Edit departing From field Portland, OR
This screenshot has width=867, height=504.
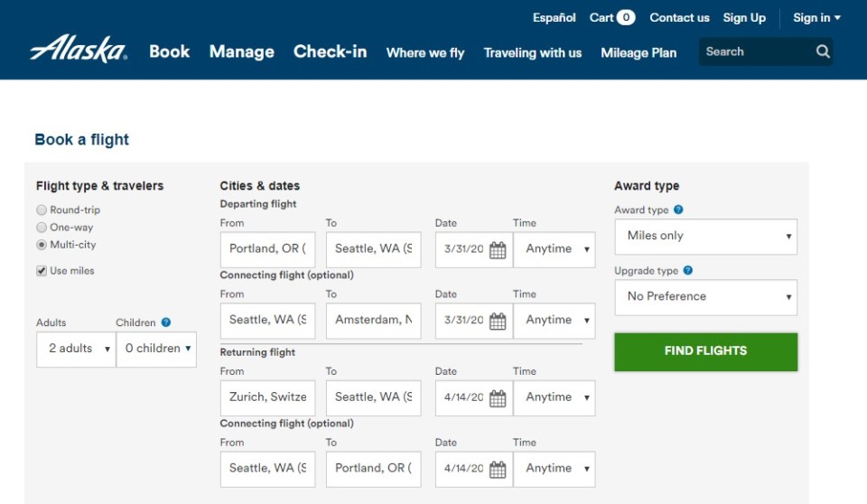pyautogui.click(x=267, y=249)
